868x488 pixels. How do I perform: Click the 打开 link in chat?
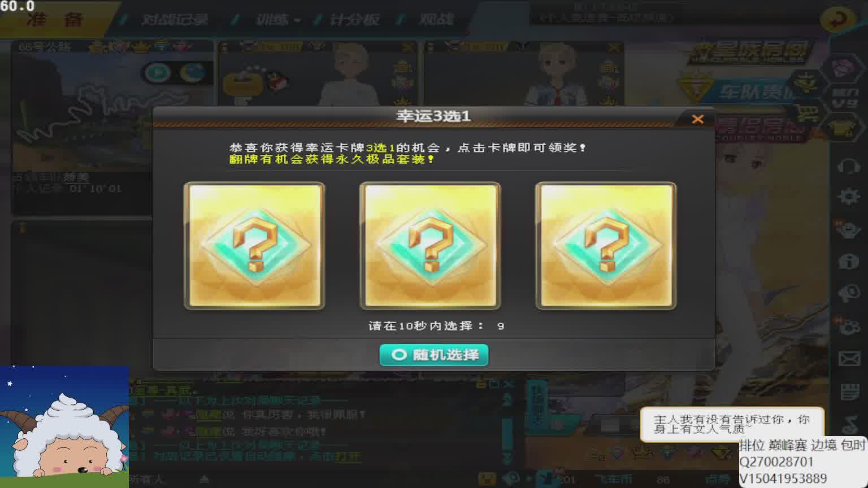pos(347,456)
